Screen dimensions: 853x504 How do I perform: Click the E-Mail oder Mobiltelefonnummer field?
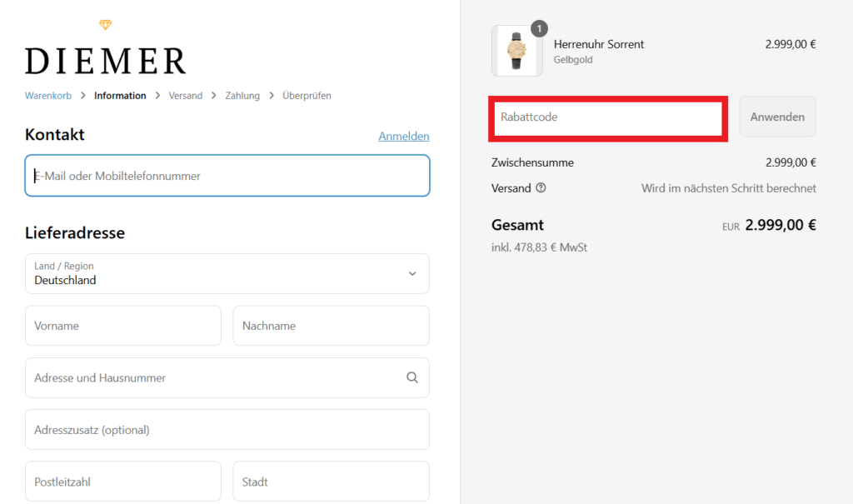click(x=227, y=176)
